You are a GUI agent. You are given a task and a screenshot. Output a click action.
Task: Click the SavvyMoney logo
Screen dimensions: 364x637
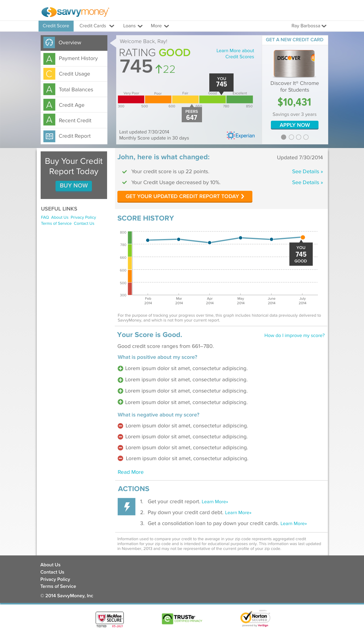pyautogui.click(x=75, y=12)
